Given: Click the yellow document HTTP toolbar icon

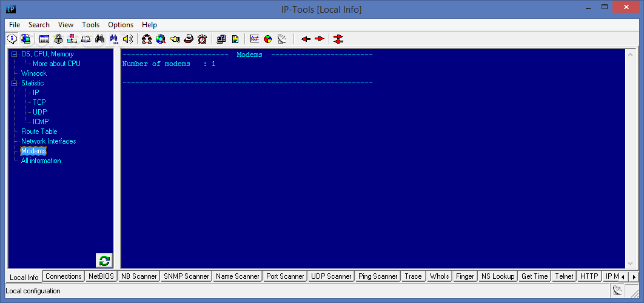Looking at the screenshot, I should pyautogui.click(x=235, y=39).
